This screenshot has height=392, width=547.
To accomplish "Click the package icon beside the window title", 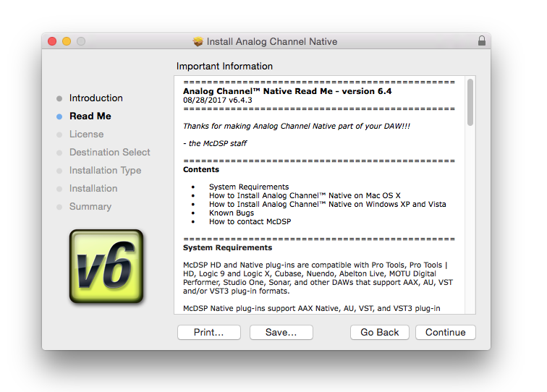I will 198,41.
